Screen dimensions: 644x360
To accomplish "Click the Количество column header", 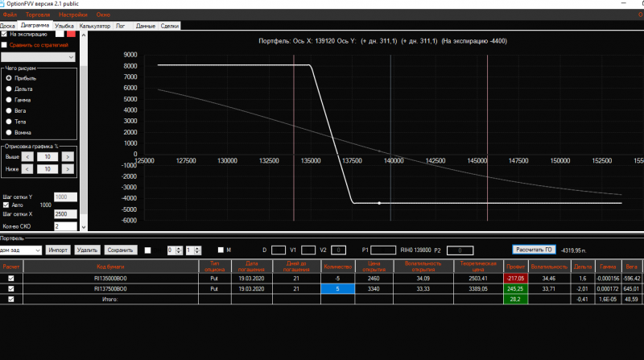I will click(x=338, y=267).
